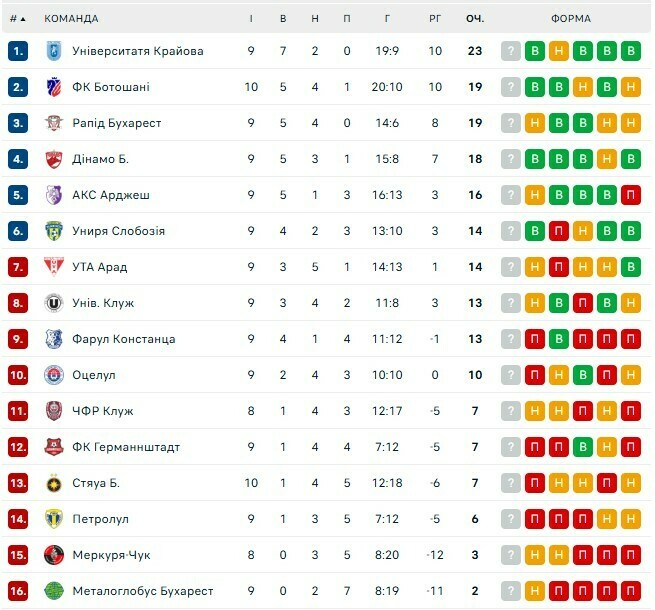Click the Університатя Крайова club logo
Viewport: 655px width, 610px height.
tap(54, 51)
